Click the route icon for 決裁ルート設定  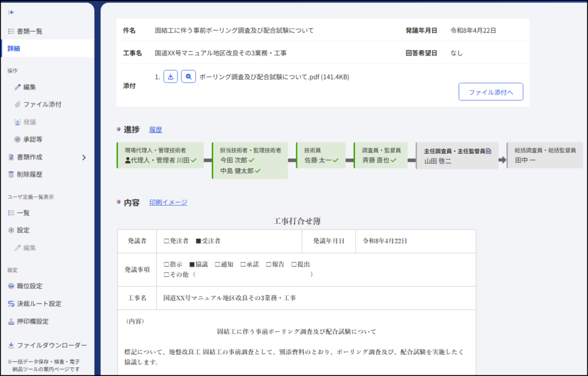(11, 304)
